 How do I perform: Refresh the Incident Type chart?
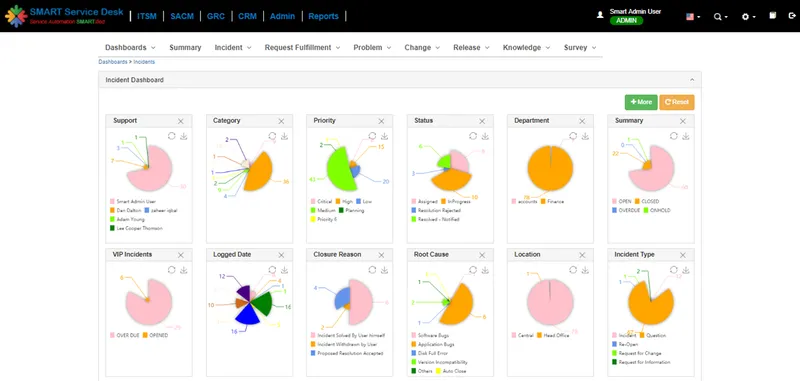pyautogui.click(x=674, y=270)
